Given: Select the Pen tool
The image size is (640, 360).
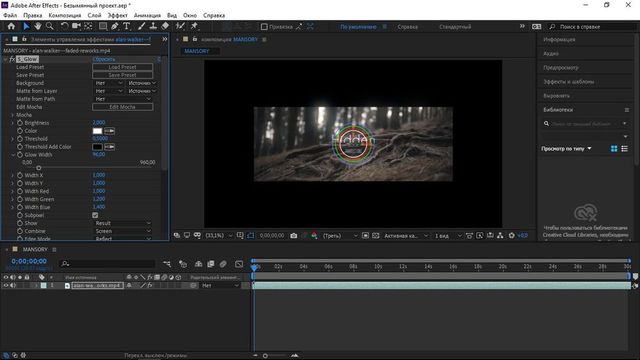Looking at the screenshot, I should click(115, 26).
